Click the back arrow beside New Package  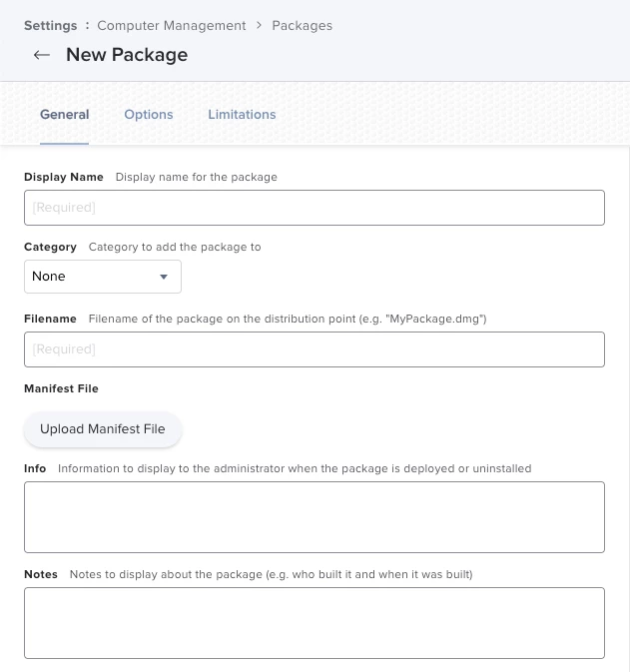coord(41,55)
